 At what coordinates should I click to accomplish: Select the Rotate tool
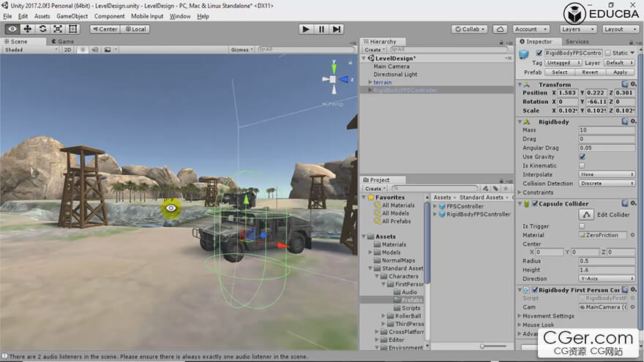coord(42,29)
